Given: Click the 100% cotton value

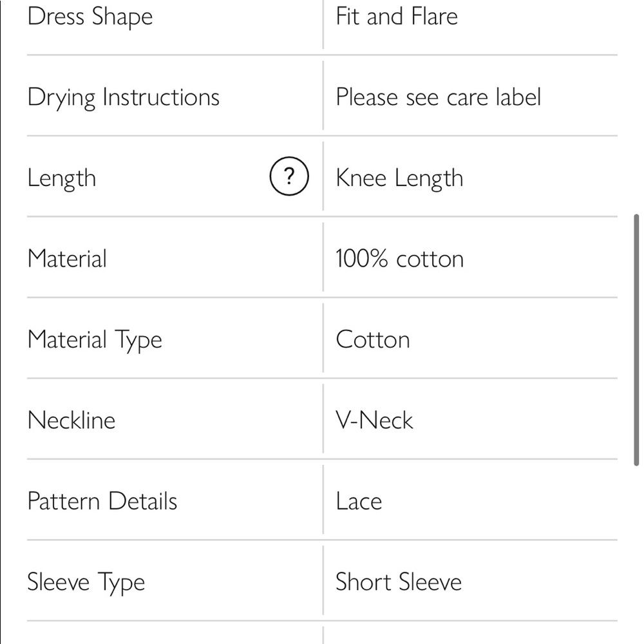Looking at the screenshot, I should click(x=399, y=259).
